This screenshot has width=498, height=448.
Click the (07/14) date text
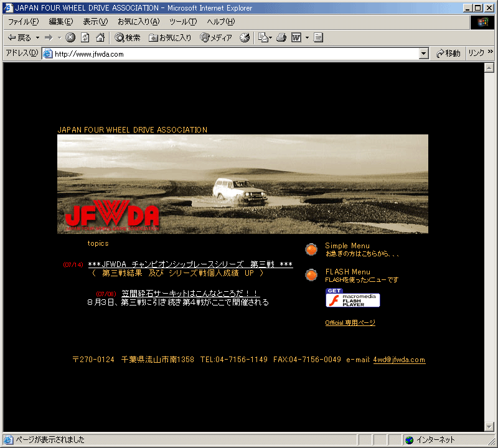[73, 265]
